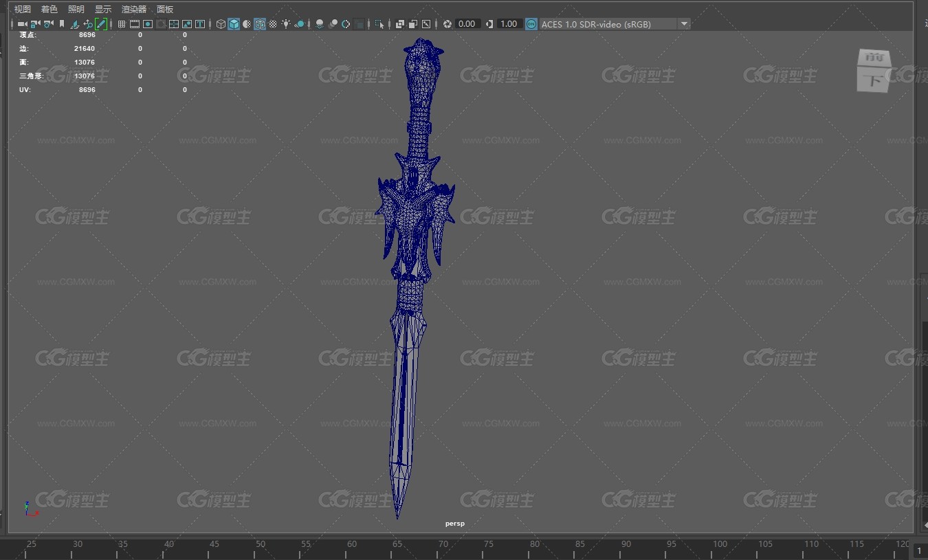928x560 pixels.
Task: Toggle the Textured display checker icon
Action: click(x=273, y=24)
